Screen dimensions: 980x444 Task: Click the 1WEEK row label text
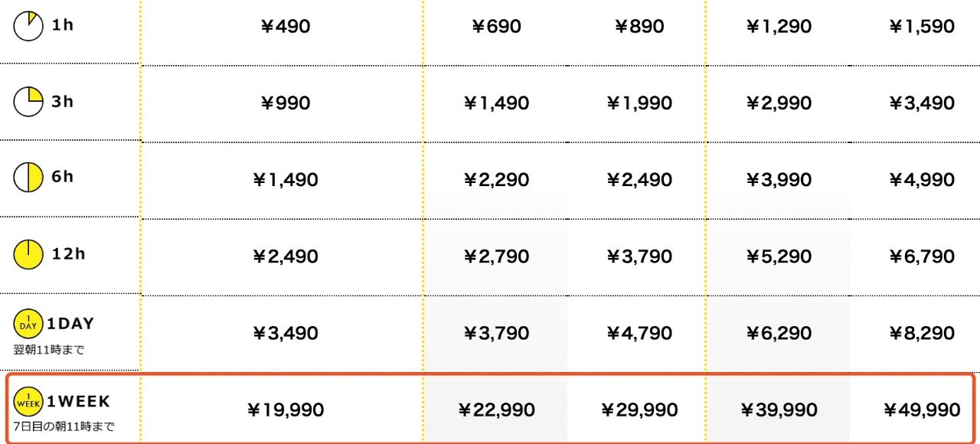[x=79, y=401]
